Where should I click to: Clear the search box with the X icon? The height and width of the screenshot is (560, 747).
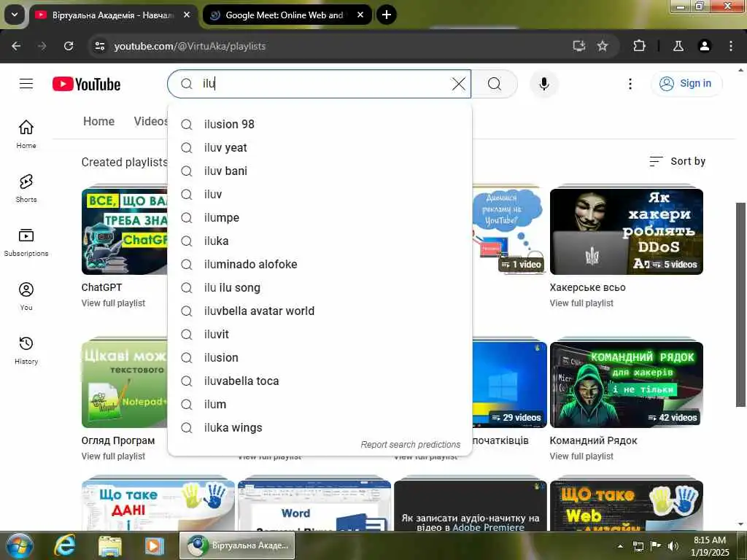tap(458, 84)
